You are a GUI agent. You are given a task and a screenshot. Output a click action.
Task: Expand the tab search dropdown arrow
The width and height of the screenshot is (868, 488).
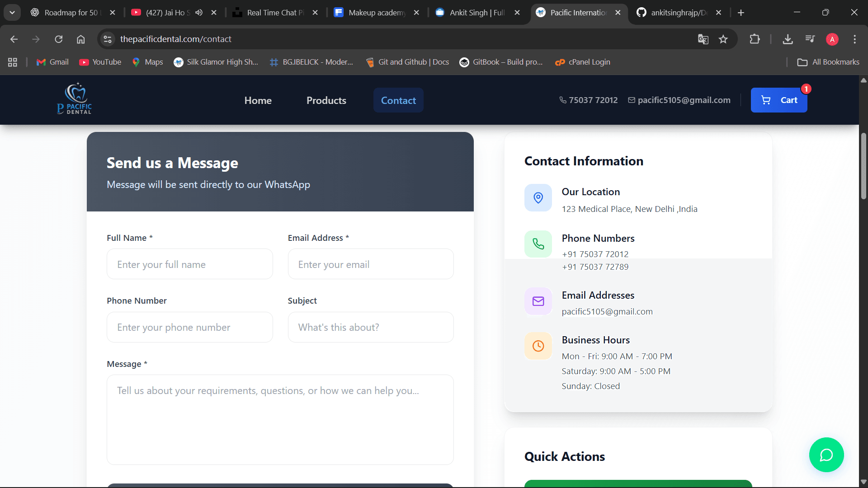click(x=12, y=13)
